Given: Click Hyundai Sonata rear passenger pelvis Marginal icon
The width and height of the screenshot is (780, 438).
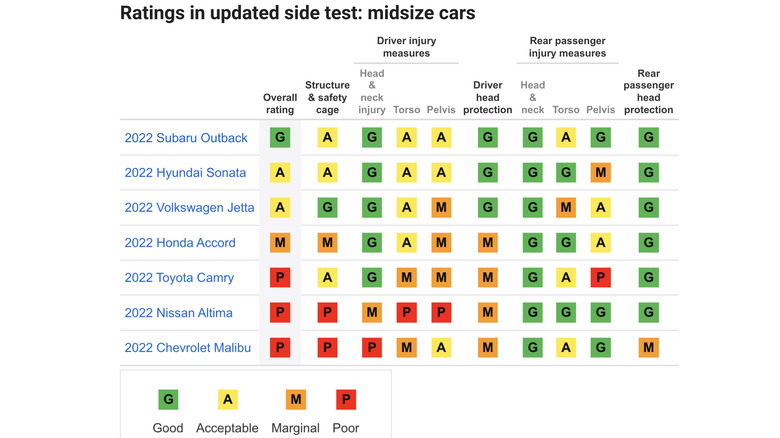Looking at the screenshot, I should tap(600, 173).
